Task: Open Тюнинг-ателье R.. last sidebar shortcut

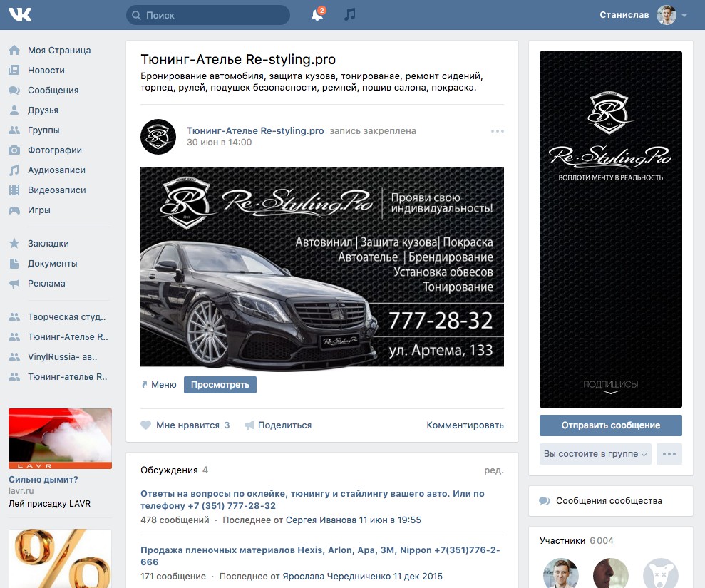Action: pyautogui.click(x=68, y=377)
